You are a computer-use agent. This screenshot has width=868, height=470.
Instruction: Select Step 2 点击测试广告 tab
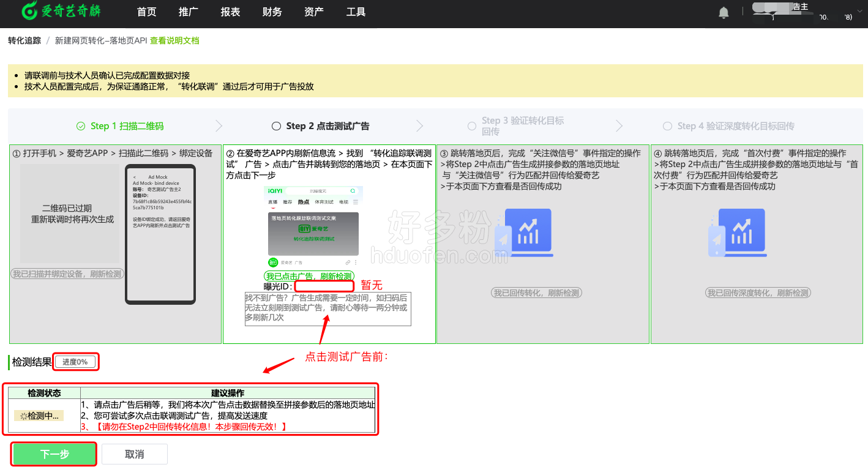click(x=320, y=126)
